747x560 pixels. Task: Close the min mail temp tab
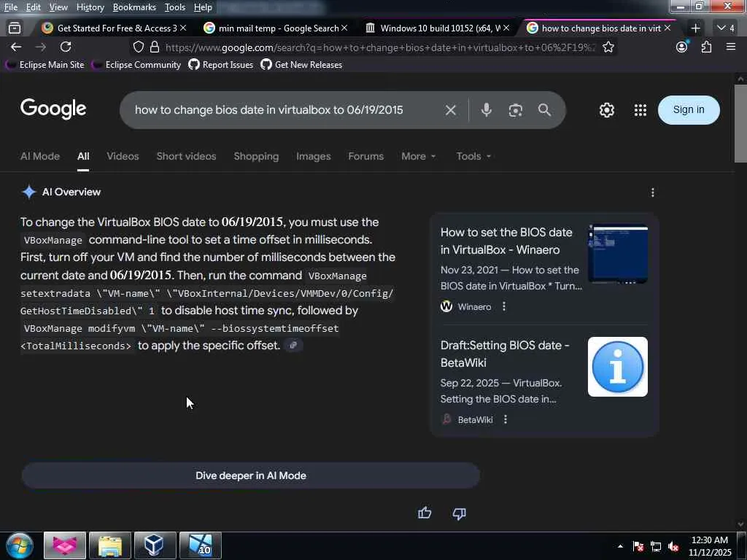[x=344, y=28]
